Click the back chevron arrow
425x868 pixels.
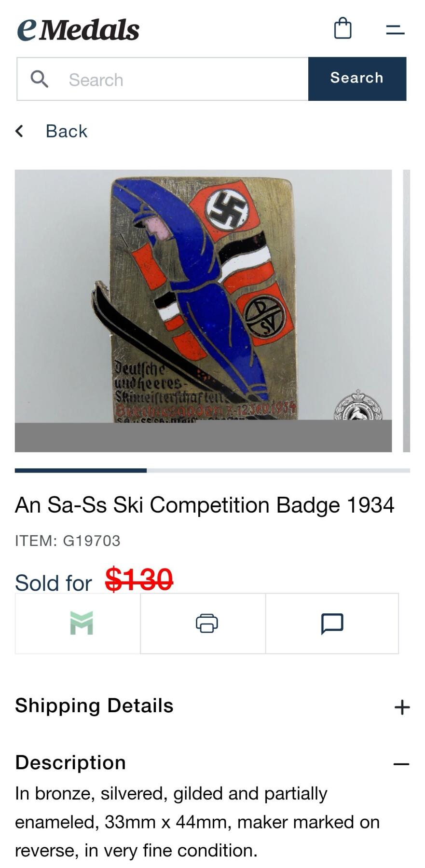(x=19, y=131)
